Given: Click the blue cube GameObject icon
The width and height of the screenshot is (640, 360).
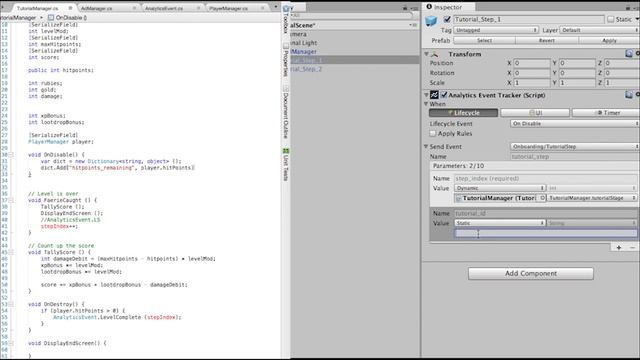Looking at the screenshot, I should coord(431,21).
